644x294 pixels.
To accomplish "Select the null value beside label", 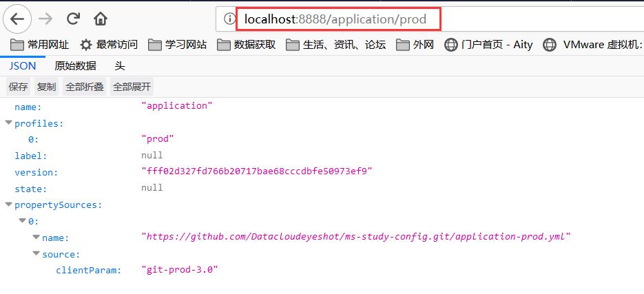I will pyautogui.click(x=152, y=155).
